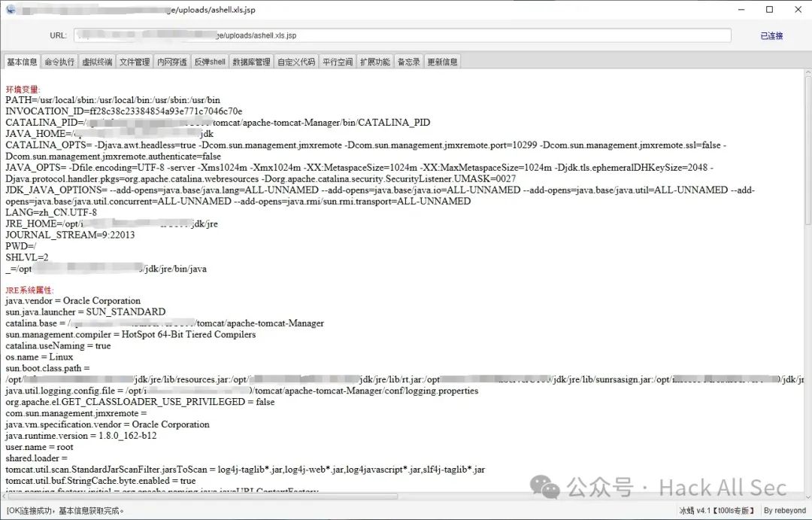Open the 备忘录 tab
812x520 pixels.
pos(408,62)
